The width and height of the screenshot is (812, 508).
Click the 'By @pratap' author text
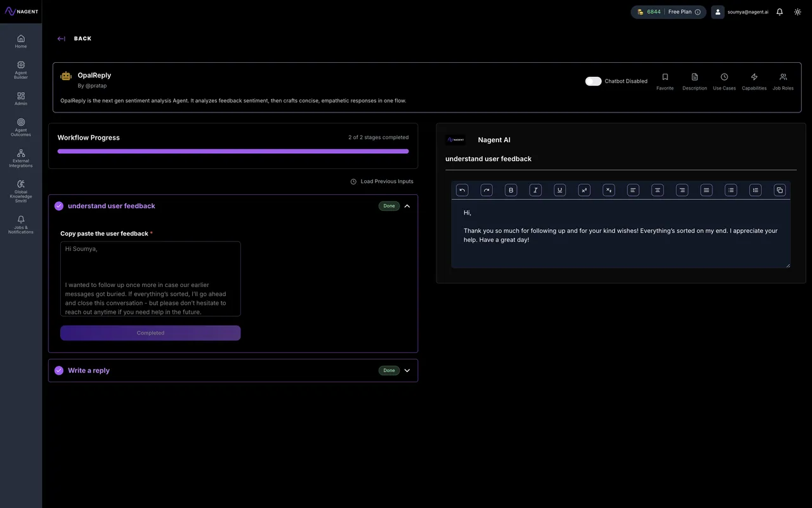coord(92,86)
